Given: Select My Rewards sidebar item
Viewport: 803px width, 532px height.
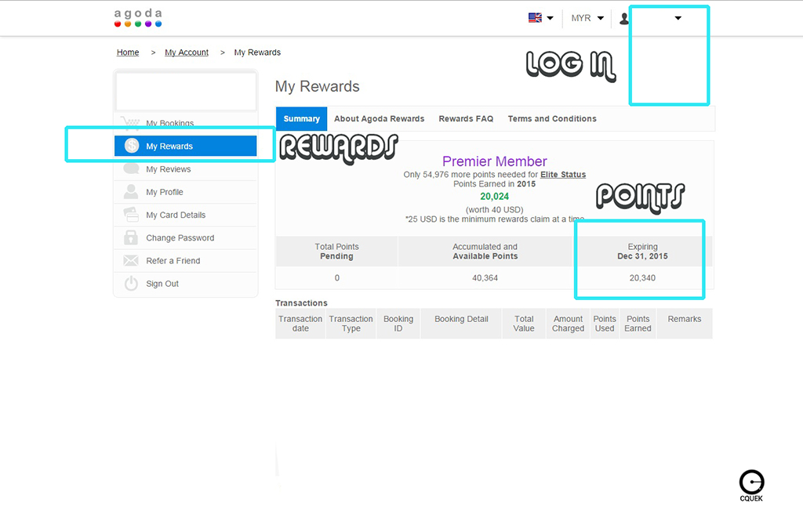Looking at the screenshot, I should click(185, 146).
